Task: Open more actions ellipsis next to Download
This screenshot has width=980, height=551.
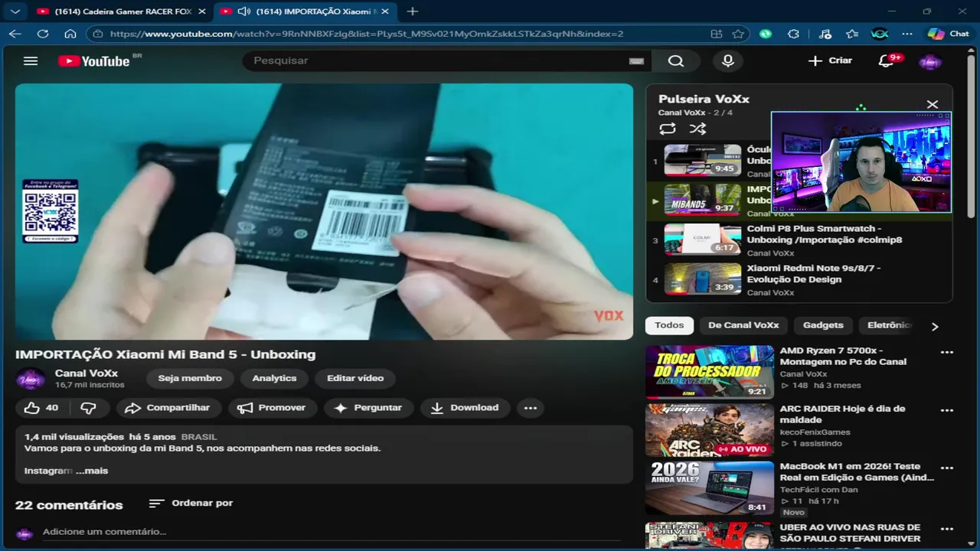Action: click(531, 408)
